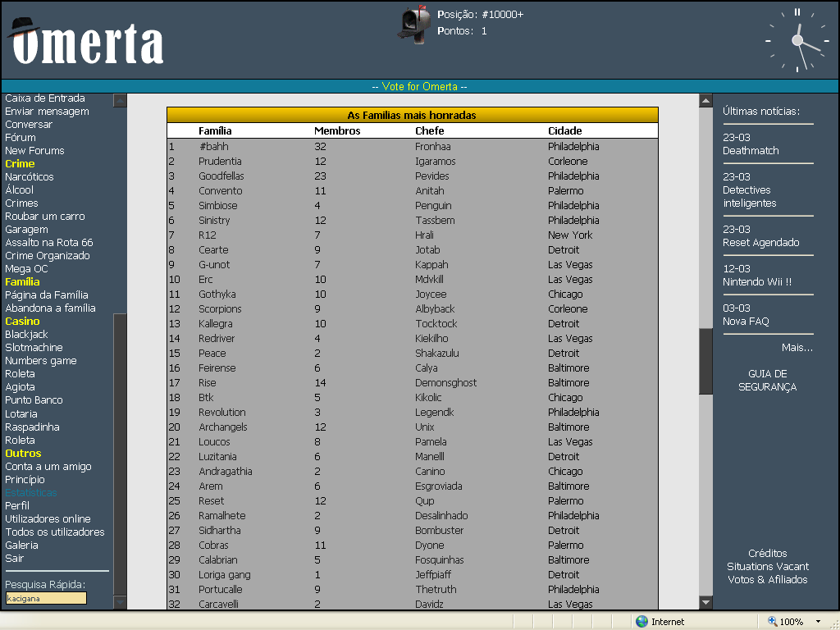This screenshot has height=630, width=840.
Task: Click the scroll-up arrow of the family table
Action: coord(705,101)
